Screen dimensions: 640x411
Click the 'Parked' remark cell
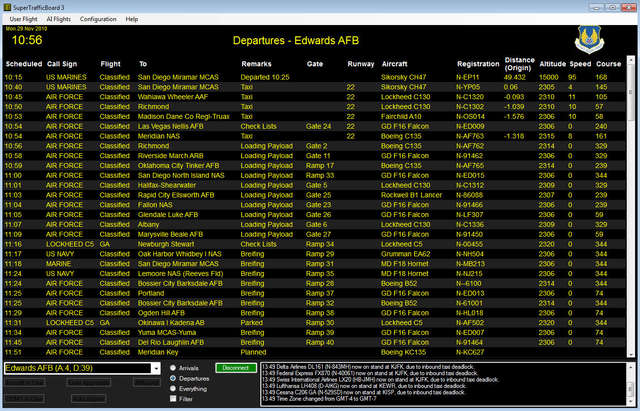[x=251, y=323]
